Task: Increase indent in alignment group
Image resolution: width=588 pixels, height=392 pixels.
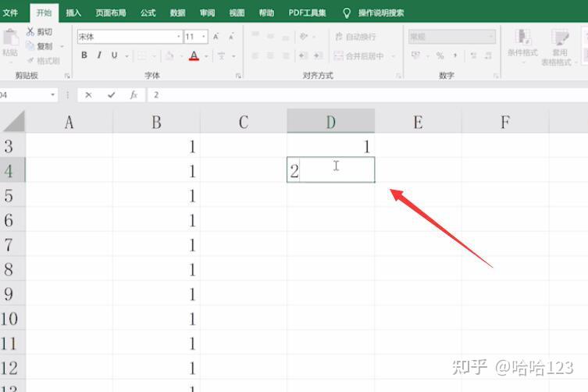Action: point(318,56)
